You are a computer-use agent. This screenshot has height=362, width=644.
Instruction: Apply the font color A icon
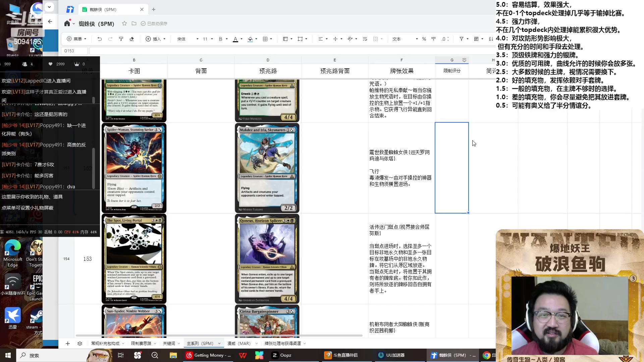pos(235,39)
